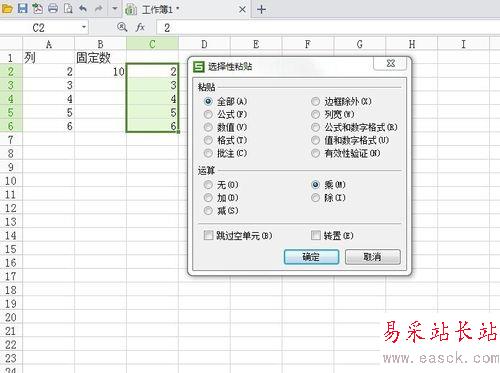Choose the 除(I) divide operation

328,198
